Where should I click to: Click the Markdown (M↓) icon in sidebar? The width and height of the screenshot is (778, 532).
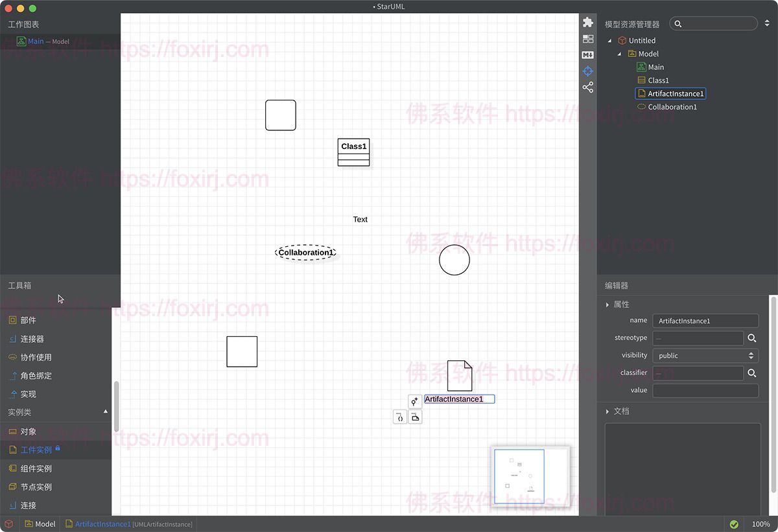[x=587, y=55]
